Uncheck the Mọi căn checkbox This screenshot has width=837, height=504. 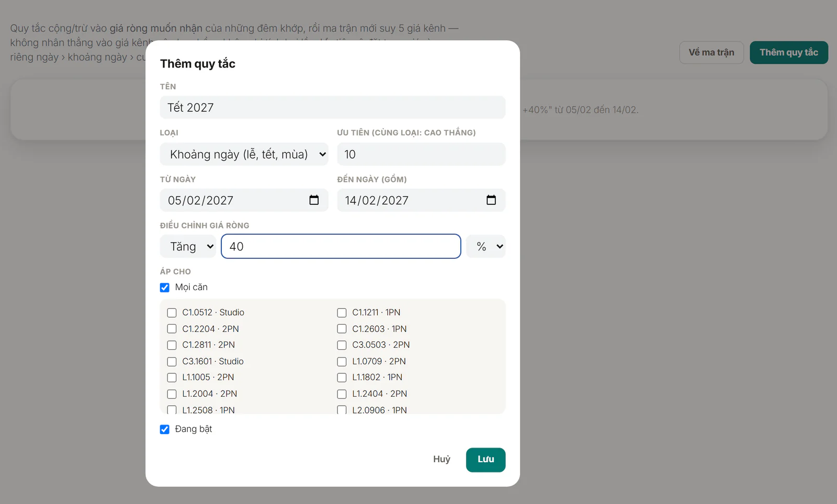tap(165, 288)
